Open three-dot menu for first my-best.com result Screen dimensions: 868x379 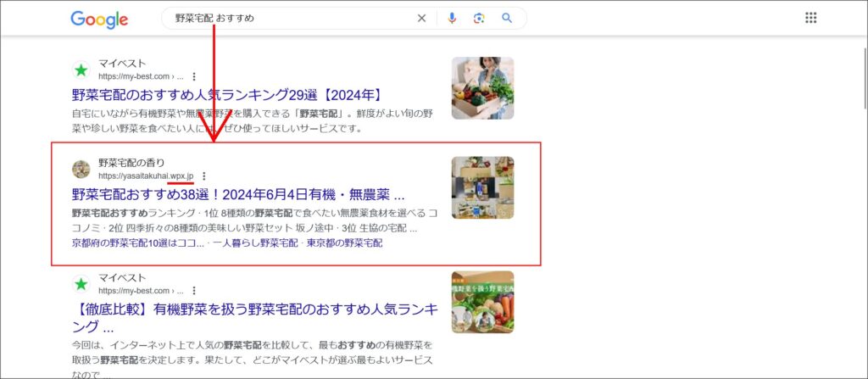[x=194, y=76]
